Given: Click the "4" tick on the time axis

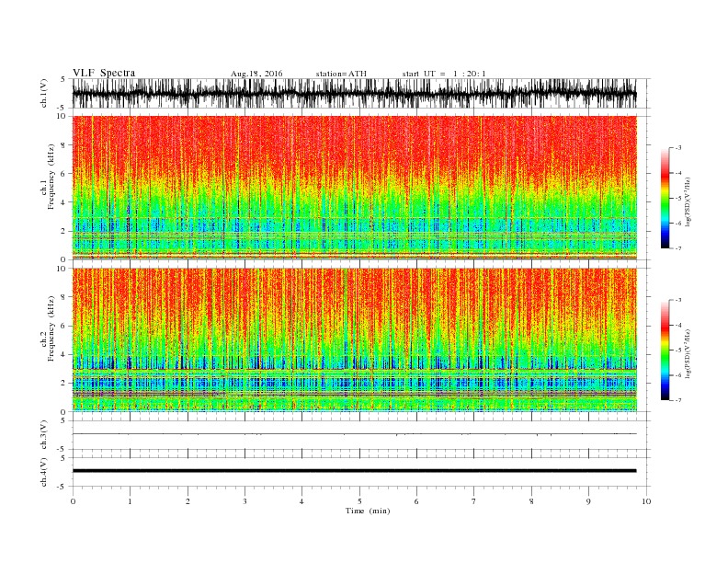Looking at the screenshot, I should (301, 501).
